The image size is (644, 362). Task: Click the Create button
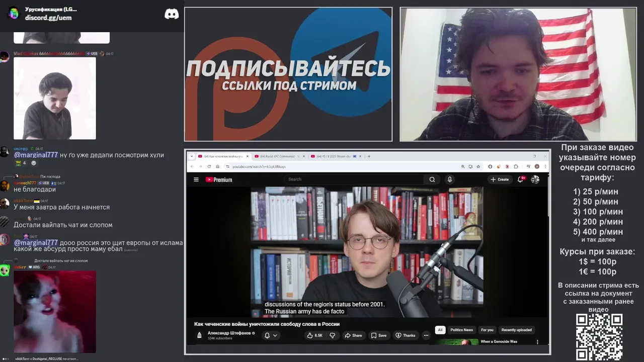[x=500, y=179]
